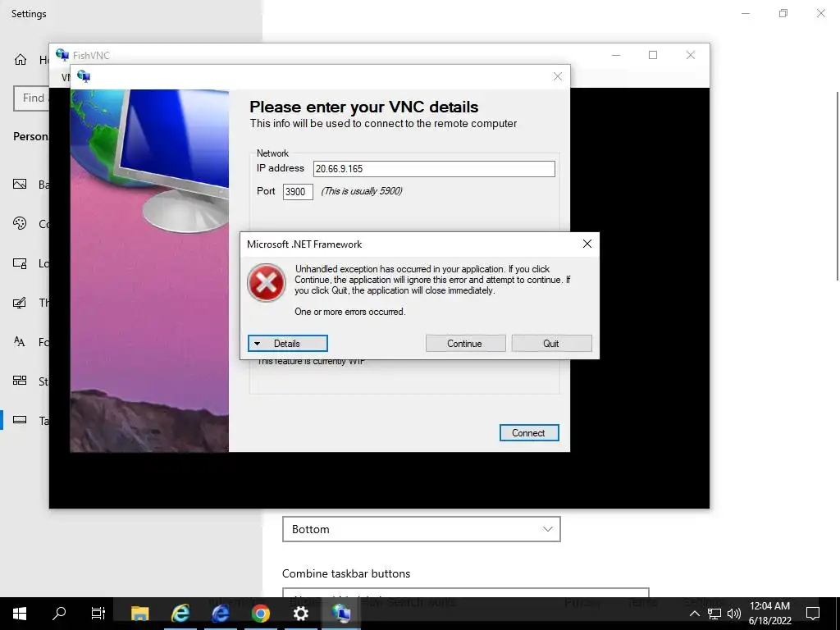Viewport: 840px width, 630px height.
Task: Switch to FishVNC app in taskbar
Action: tap(340, 614)
